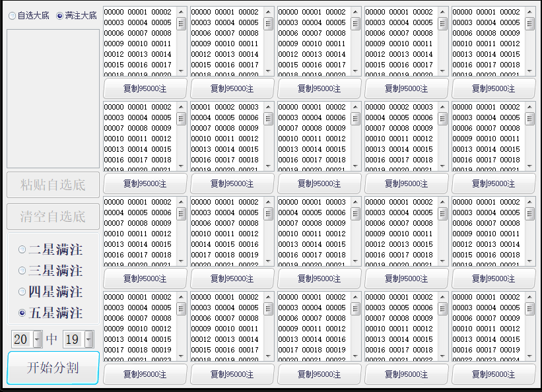
Task: Click inside the empty 自选底 text box
Action: tap(53, 98)
